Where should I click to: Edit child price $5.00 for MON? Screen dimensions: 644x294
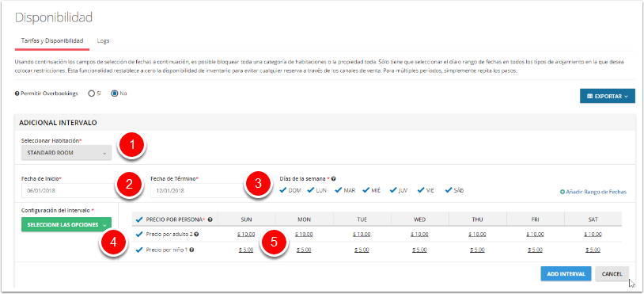tap(304, 250)
